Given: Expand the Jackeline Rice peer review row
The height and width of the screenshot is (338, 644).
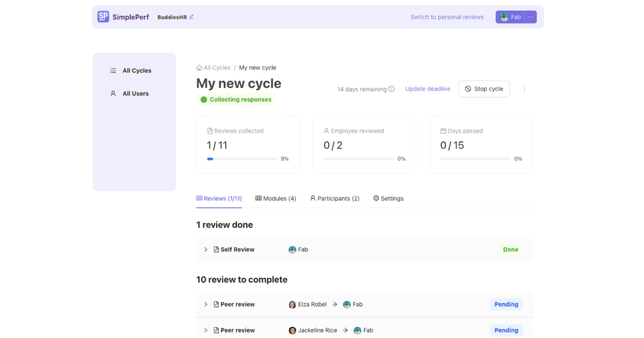Looking at the screenshot, I should point(206,330).
